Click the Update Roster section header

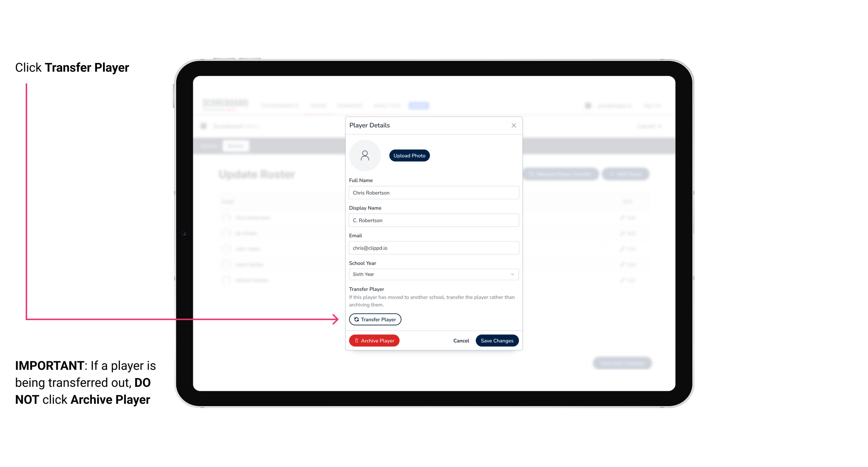(x=258, y=174)
